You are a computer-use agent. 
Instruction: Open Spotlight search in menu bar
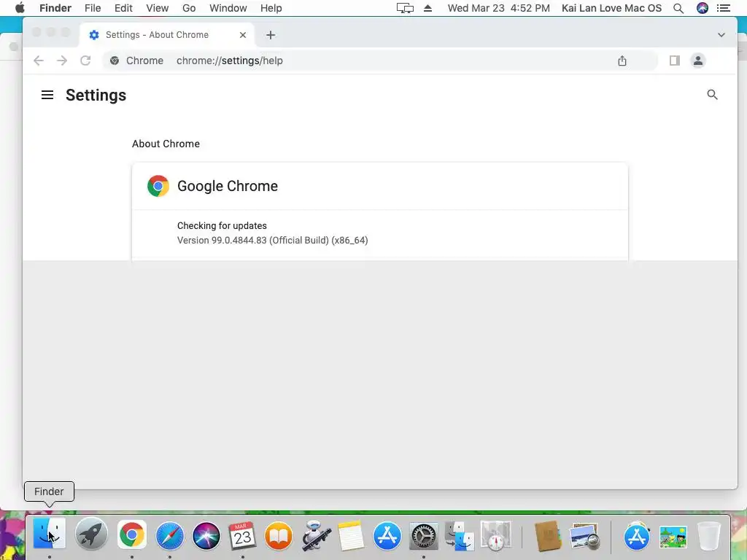(x=678, y=8)
